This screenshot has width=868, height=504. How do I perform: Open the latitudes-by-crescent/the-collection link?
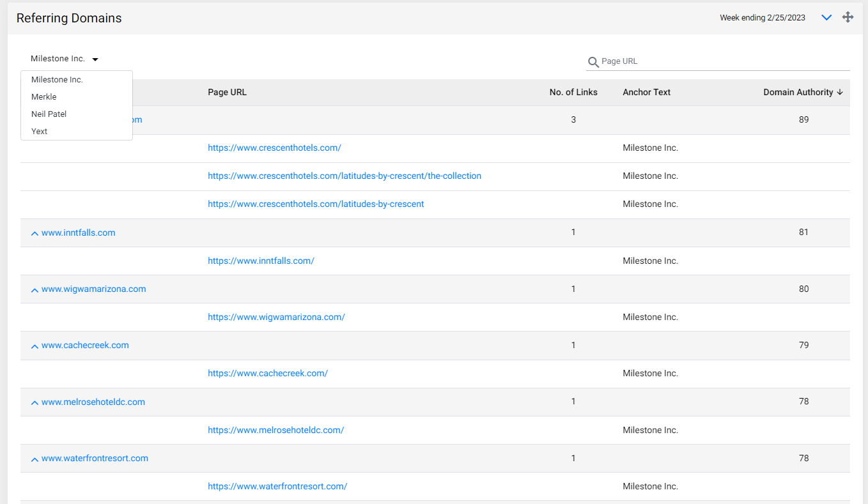point(345,176)
